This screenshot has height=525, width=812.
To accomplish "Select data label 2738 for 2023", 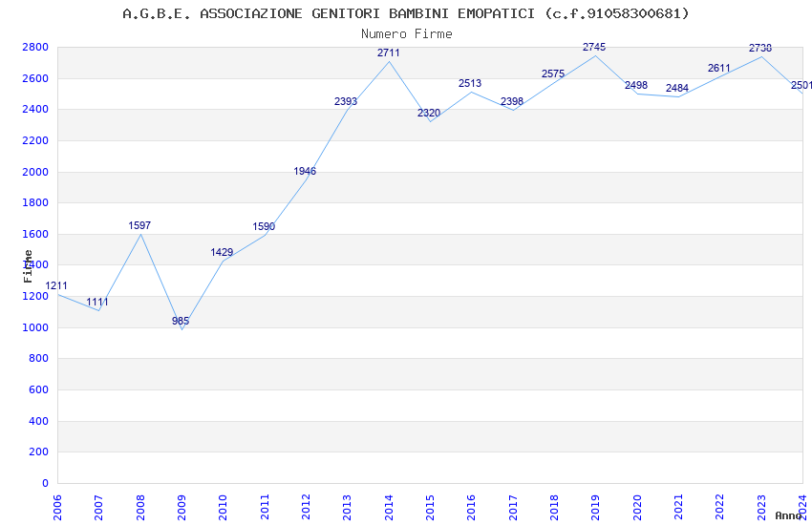I will [760, 48].
